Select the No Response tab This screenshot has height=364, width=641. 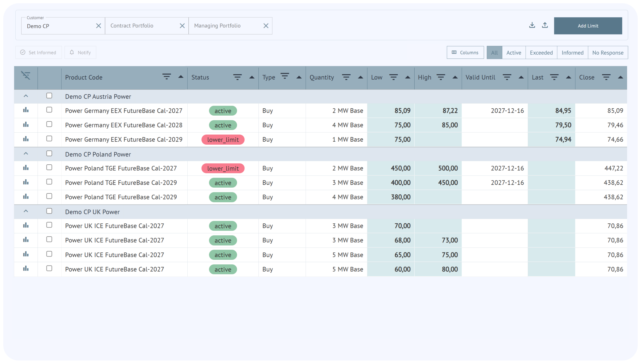point(608,53)
